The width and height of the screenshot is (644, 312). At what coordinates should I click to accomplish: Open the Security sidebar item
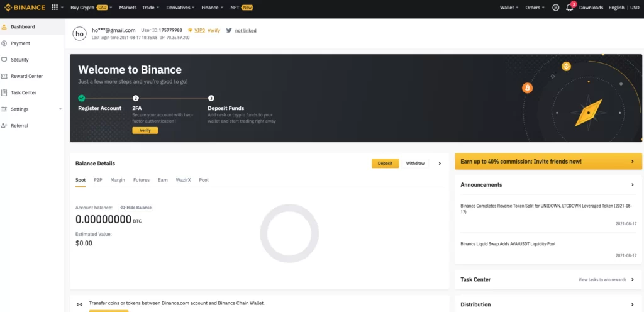click(32, 60)
